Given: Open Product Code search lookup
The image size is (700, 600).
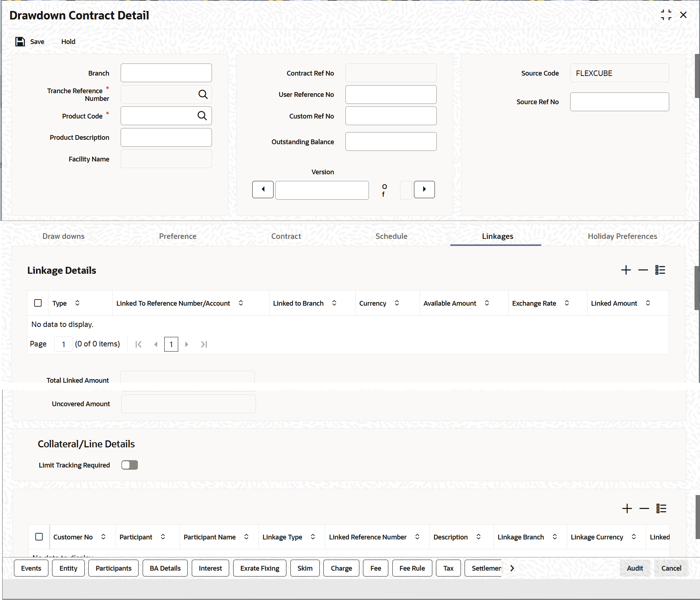Looking at the screenshot, I should (x=202, y=116).
